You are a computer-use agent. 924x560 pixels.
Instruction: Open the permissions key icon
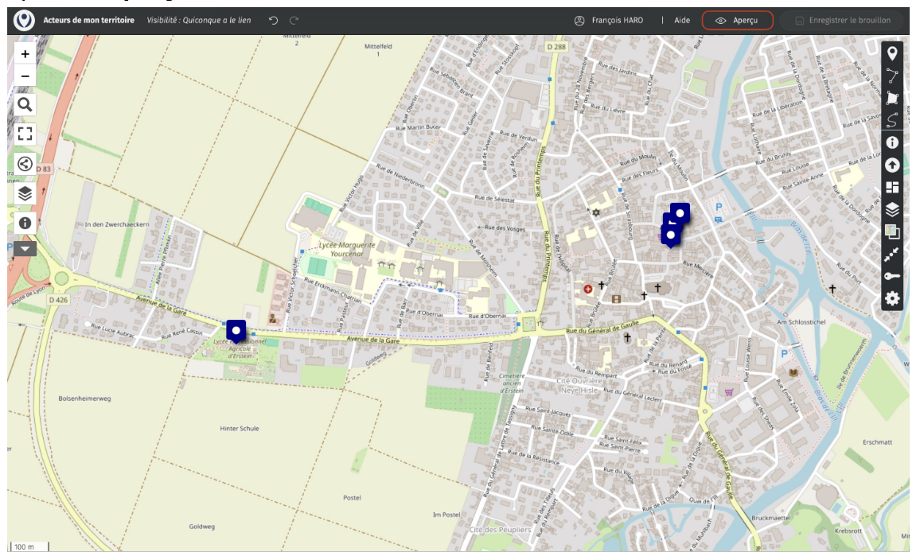point(892,277)
